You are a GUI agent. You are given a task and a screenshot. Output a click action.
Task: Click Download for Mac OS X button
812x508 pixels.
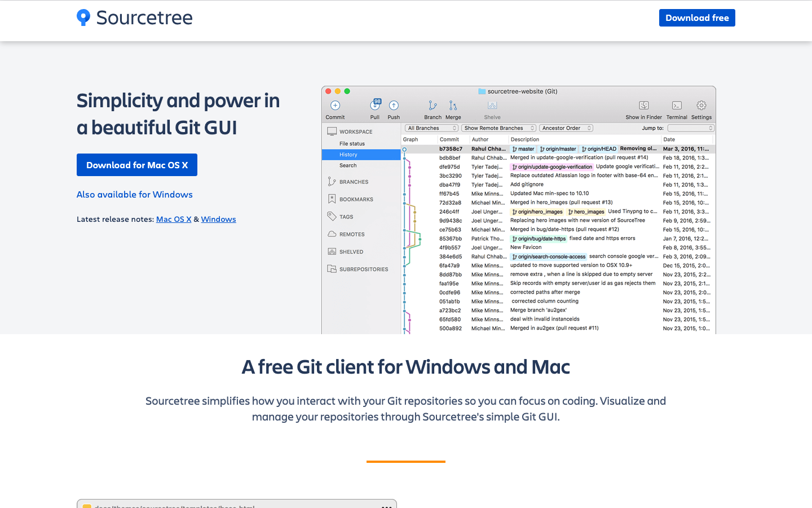(137, 165)
